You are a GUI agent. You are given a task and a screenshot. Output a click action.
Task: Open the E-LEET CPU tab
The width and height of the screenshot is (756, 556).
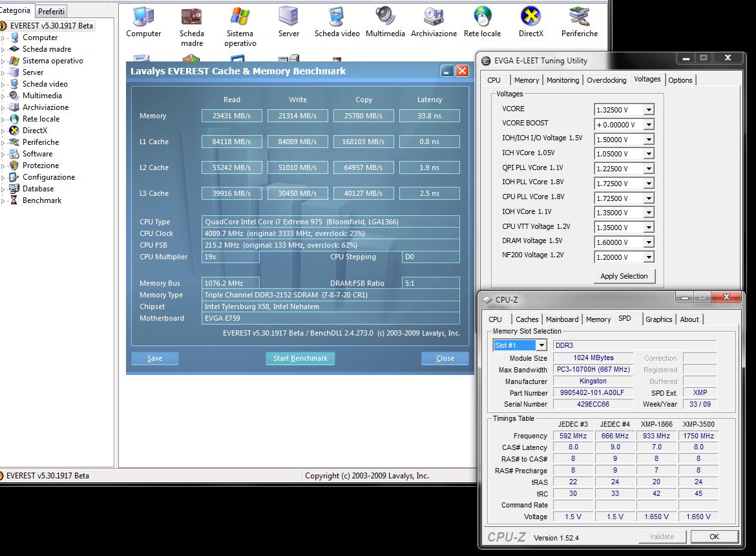pos(494,81)
